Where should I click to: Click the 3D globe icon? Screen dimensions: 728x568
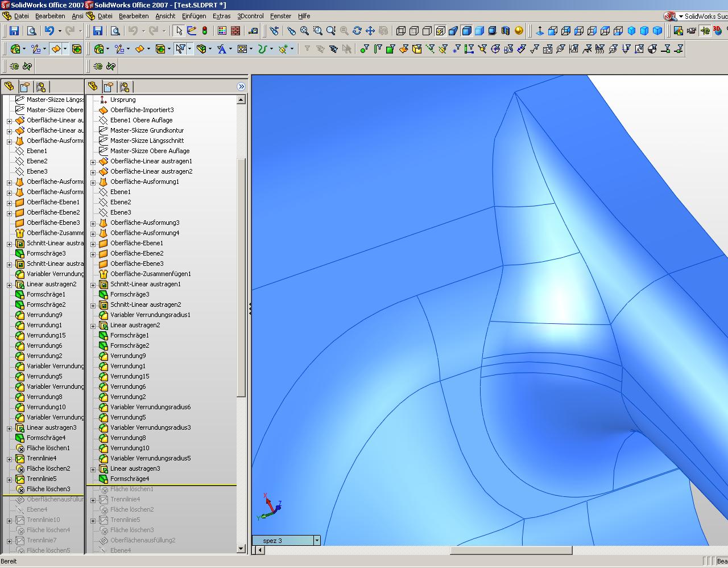pyautogui.click(x=717, y=31)
